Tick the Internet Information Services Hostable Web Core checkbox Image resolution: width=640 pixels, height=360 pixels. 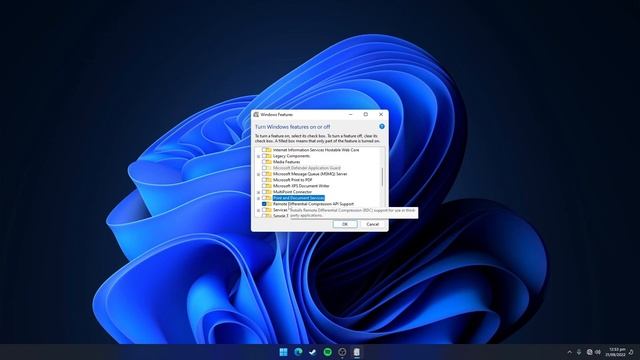264,150
